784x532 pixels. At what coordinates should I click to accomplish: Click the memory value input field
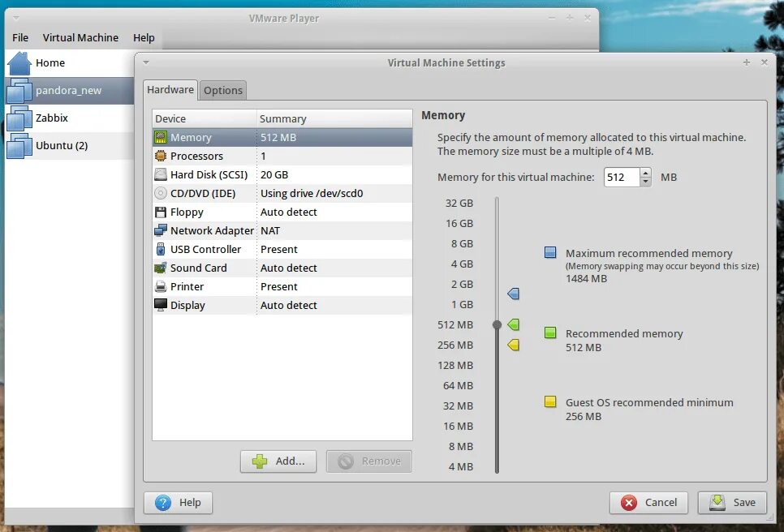(x=622, y=178)
